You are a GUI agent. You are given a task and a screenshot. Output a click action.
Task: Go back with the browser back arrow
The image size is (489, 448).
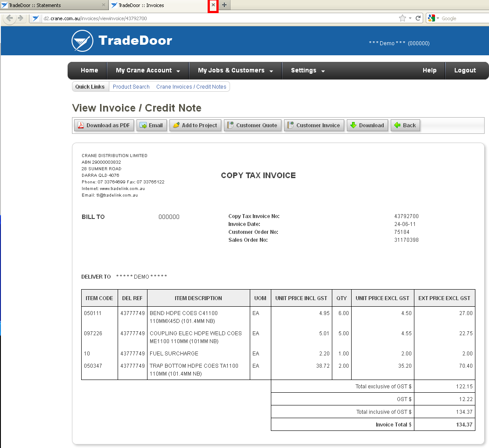point(10,18)
